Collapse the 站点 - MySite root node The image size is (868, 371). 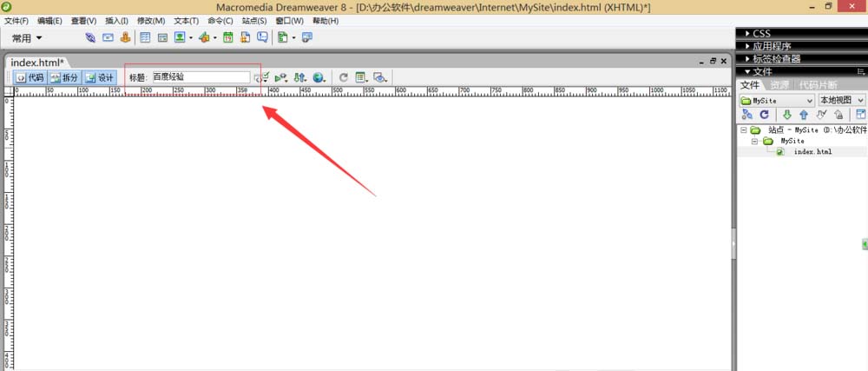pos(742,130)
